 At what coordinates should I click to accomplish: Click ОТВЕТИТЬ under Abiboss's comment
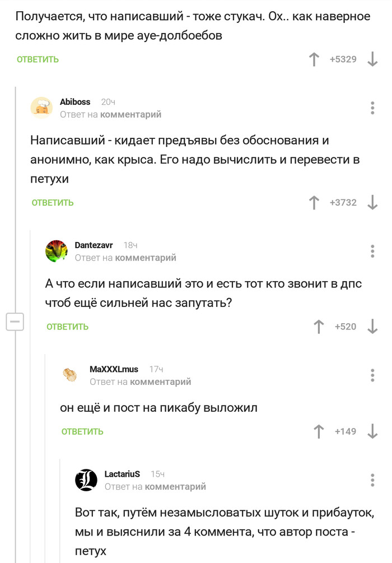[53, 203]
